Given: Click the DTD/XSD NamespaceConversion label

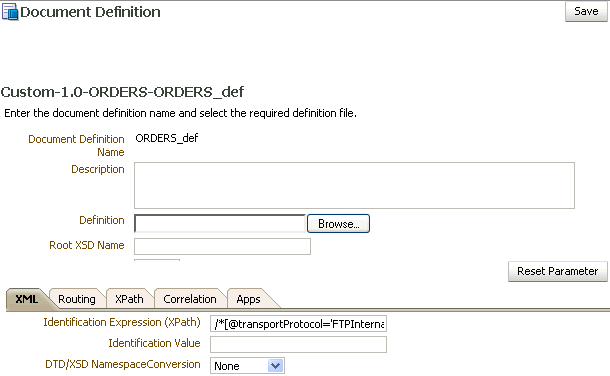Looking at the screenshot, I should click(123, 364).
